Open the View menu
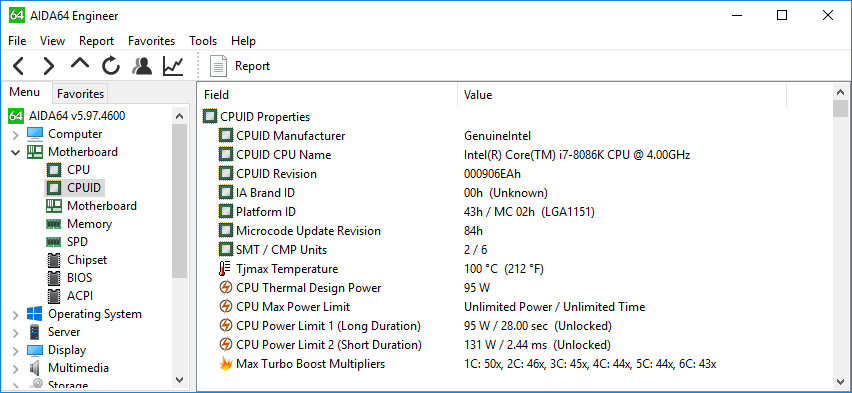This screenshot has height=393, width=852. pos(53,41)
